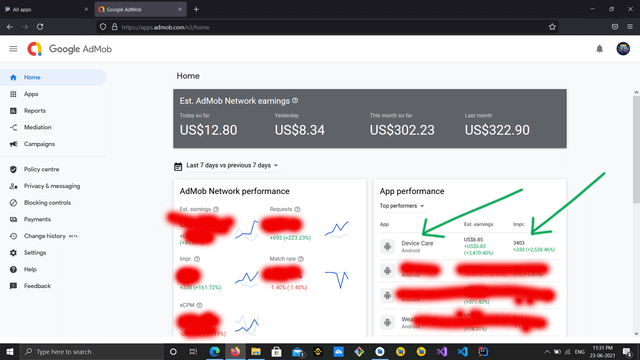Click the calendar icon by date range
Screen dimensions: 640x360
click(x=178, y=166)
